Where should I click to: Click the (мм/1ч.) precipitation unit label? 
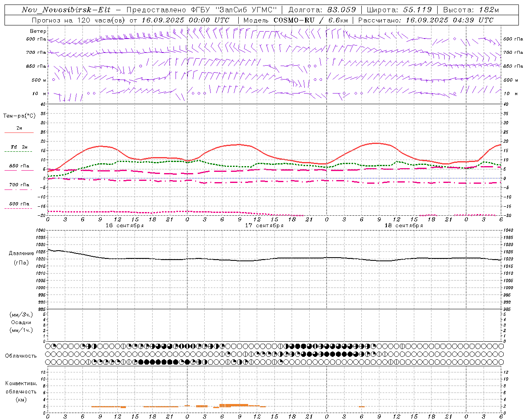21,330
